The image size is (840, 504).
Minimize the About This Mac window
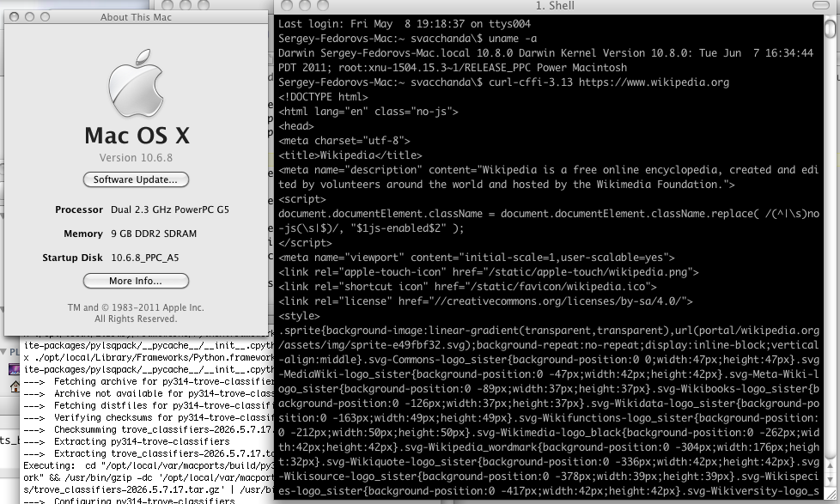[x=29, y=17]
